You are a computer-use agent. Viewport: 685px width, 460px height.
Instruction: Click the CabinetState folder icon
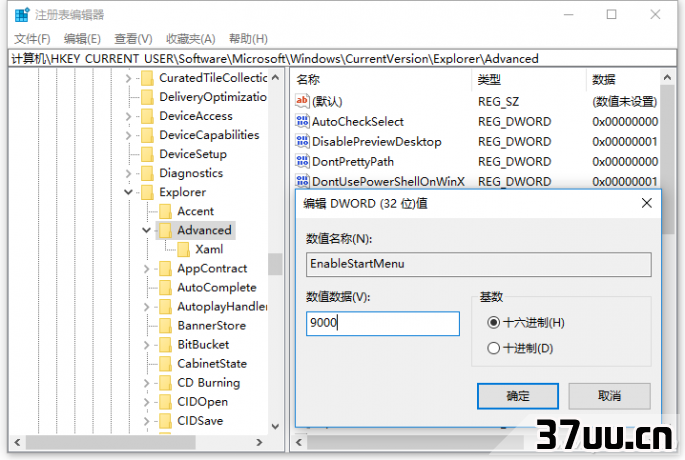tap(166, 364)
